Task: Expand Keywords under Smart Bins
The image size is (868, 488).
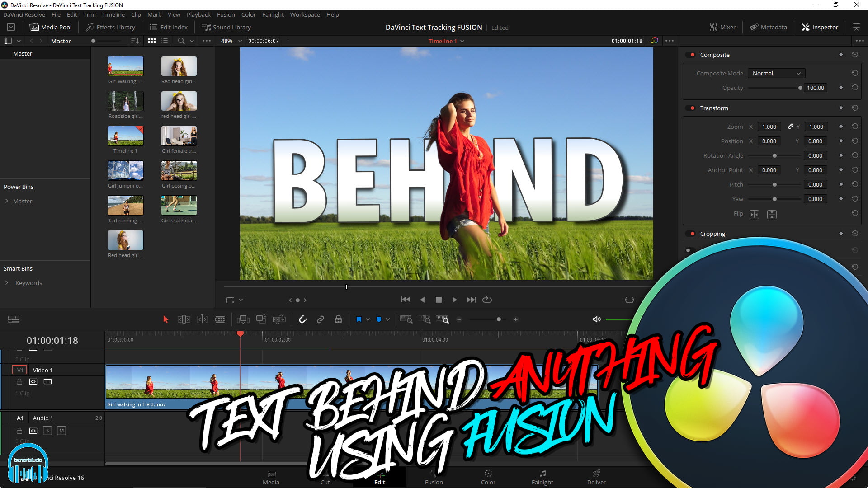Action: point(7,283)
